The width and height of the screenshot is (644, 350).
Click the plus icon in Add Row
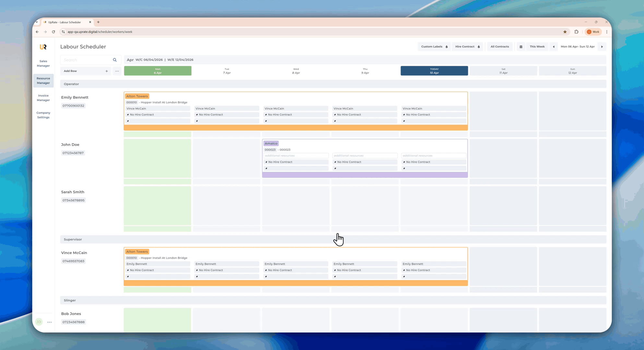[106, 71]
